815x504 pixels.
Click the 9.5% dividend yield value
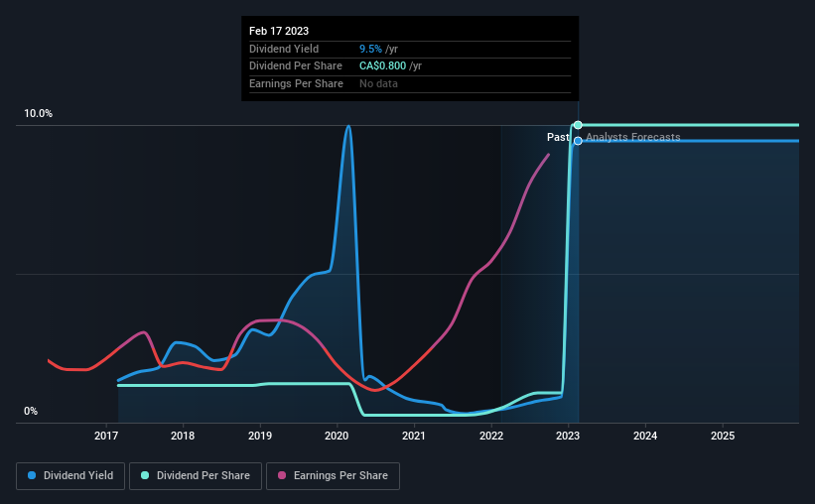pyautogui.click(x=370, y=49)
